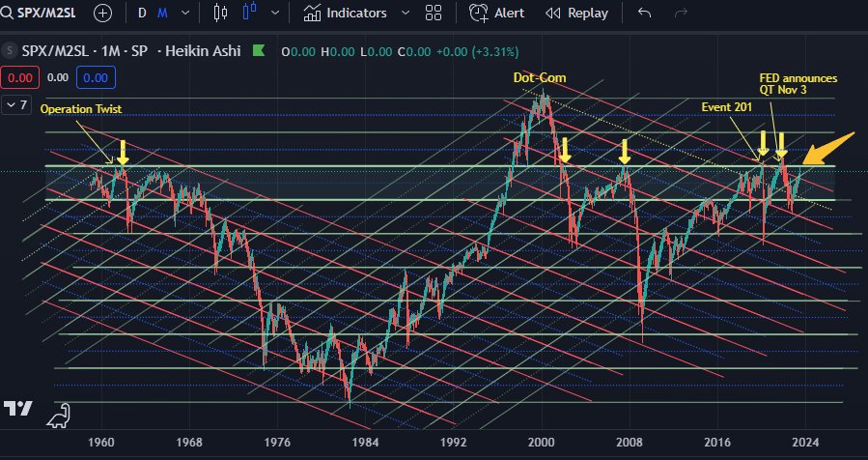The height and width of the screenshot is (460, 868).
Task: Expand the indicator favorites dropdown arrow
Action: [406, 13]
